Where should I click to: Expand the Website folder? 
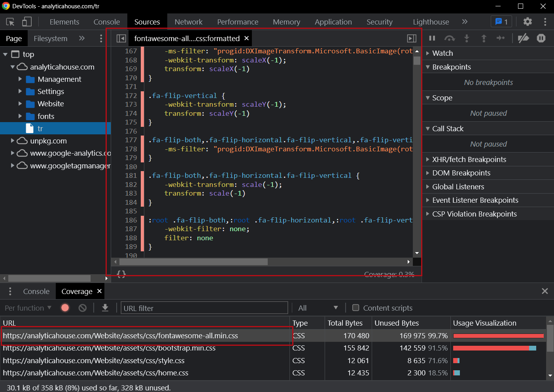(20, 104)
